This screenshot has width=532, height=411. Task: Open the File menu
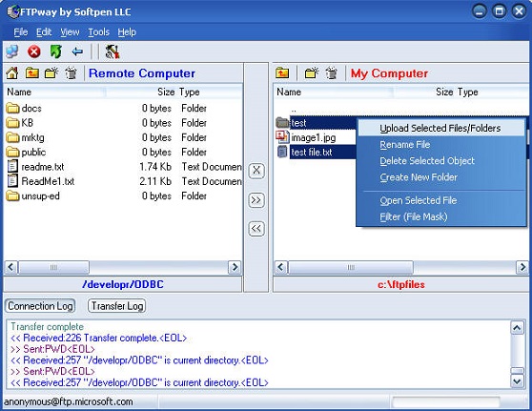click(x=21, y=32)
